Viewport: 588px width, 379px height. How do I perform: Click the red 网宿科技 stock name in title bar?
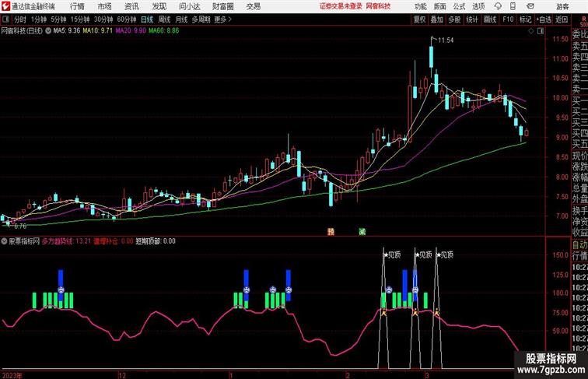click(378, 6)
